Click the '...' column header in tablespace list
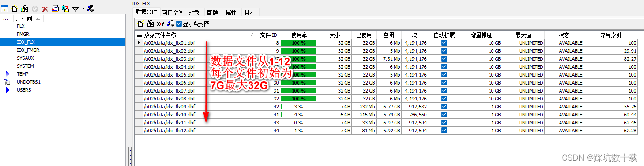The width and height of the screenshot is (644, 166). point(6,19)
